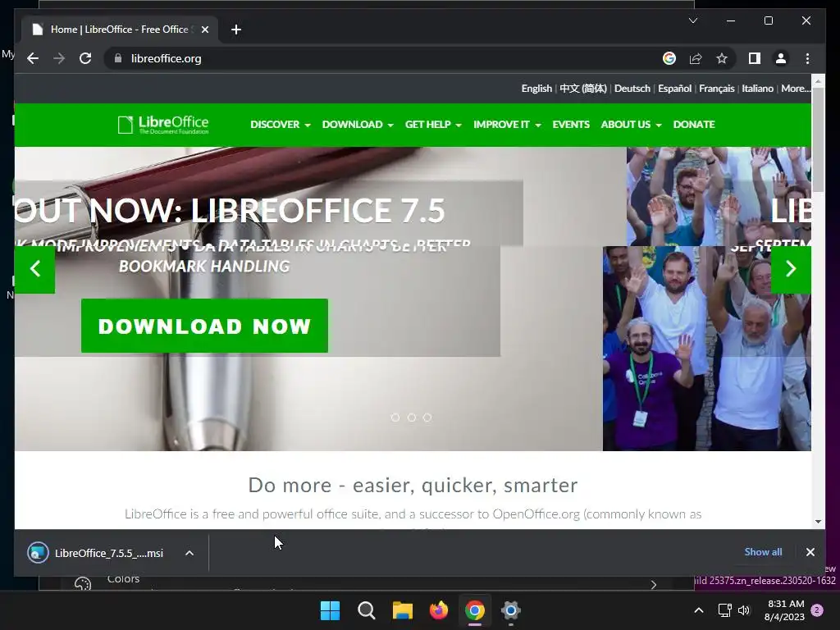The width and height of the screenshot is (840, 630).
Task: Bookmark this page with the star icon
Action: [x=722, y=58]
